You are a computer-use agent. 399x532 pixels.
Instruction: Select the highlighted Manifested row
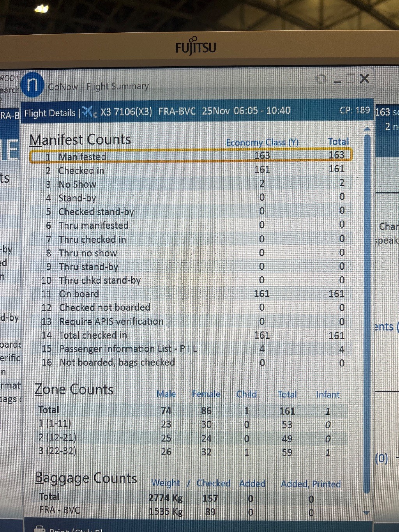point(190,156)
